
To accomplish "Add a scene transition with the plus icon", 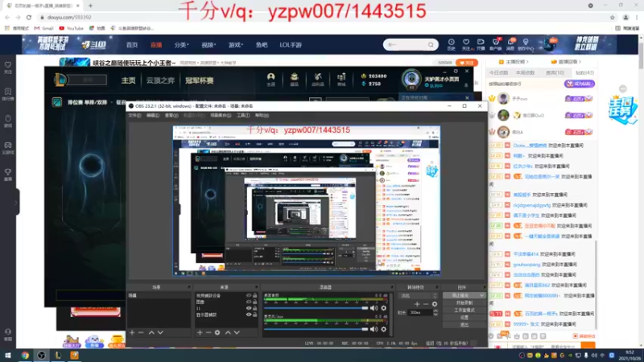I will point(417,304).
